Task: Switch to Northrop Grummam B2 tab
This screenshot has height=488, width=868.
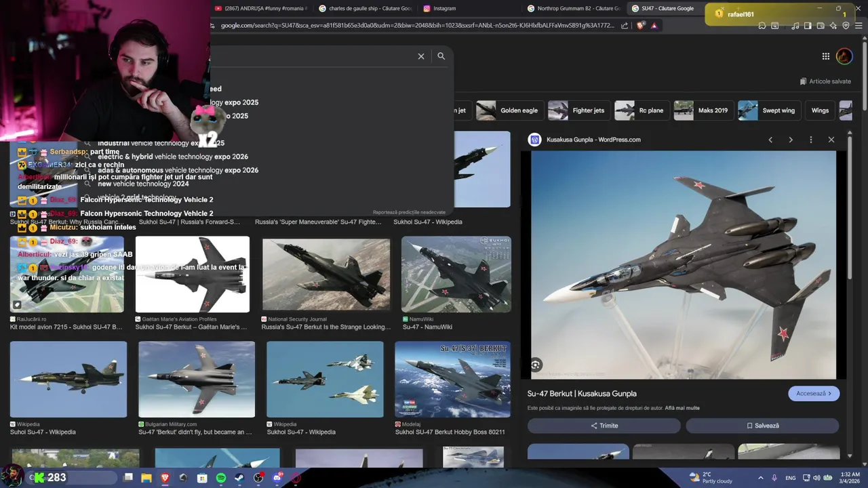Action: pos(573,8)
